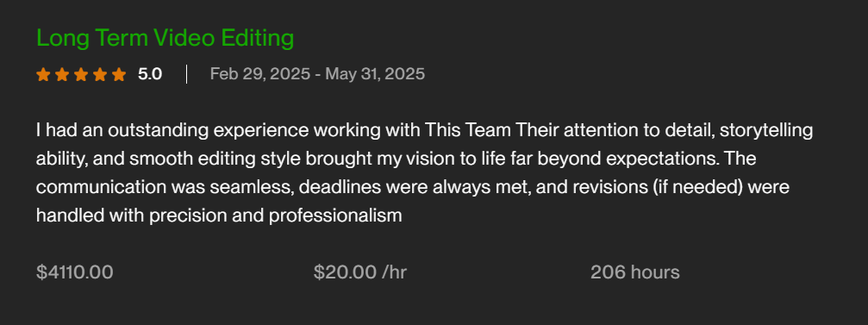Click the third (middle) rating star
868x325 pixels.
click(81, 74)
